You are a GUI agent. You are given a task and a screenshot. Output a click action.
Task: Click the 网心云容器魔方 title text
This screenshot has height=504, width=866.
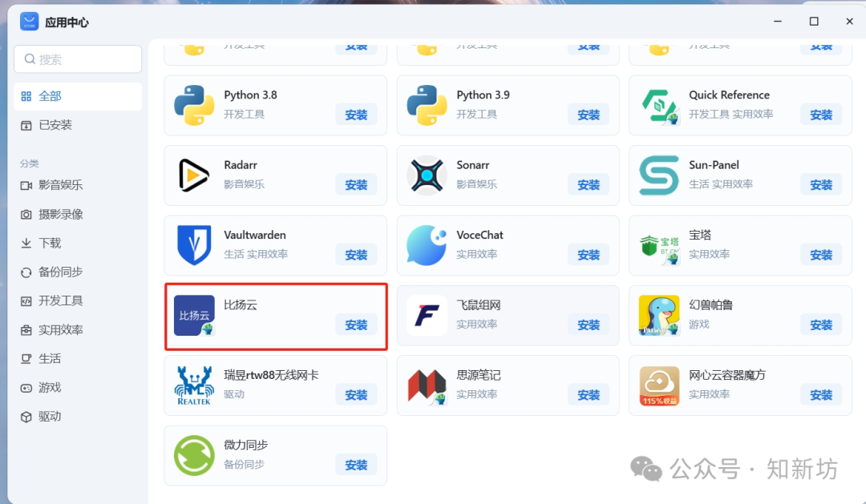(726, 375)
